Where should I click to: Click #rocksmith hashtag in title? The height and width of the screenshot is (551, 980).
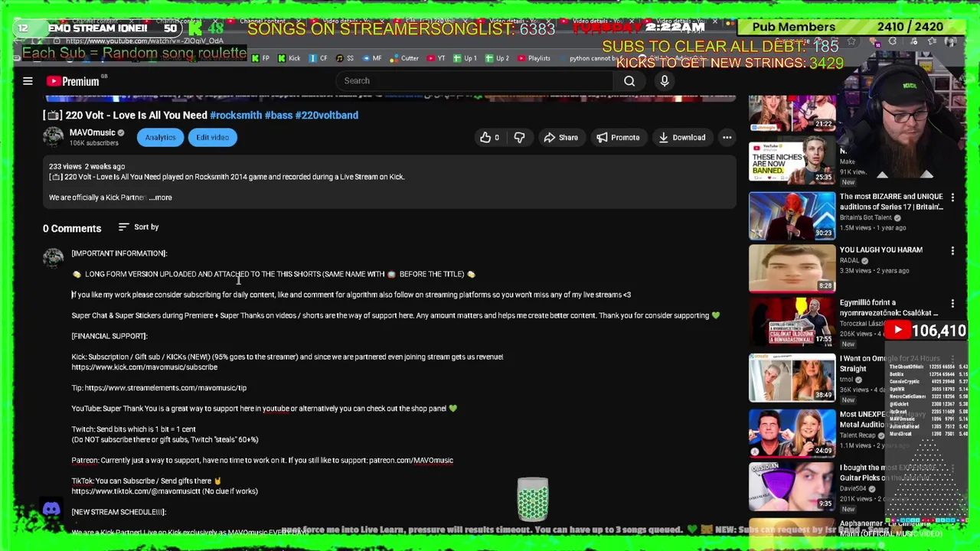(x=236, y=116)
